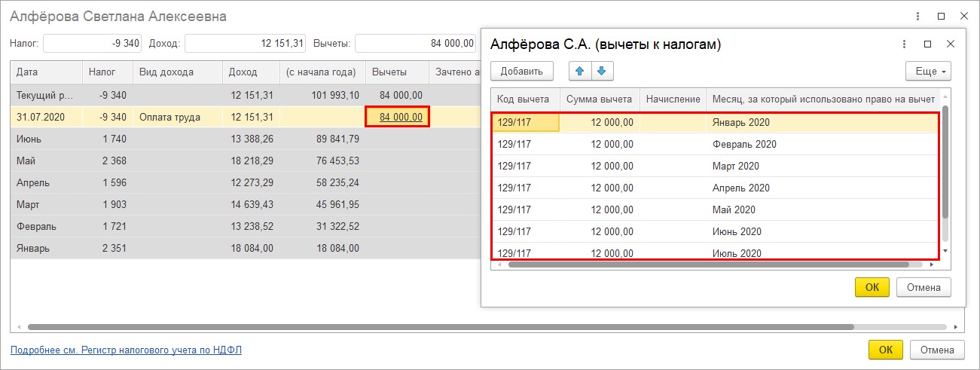Image resolution: width=980 pixels, height=370 pixels.
Task: Select the Март row in main table
Action: [x=246, y=204]
